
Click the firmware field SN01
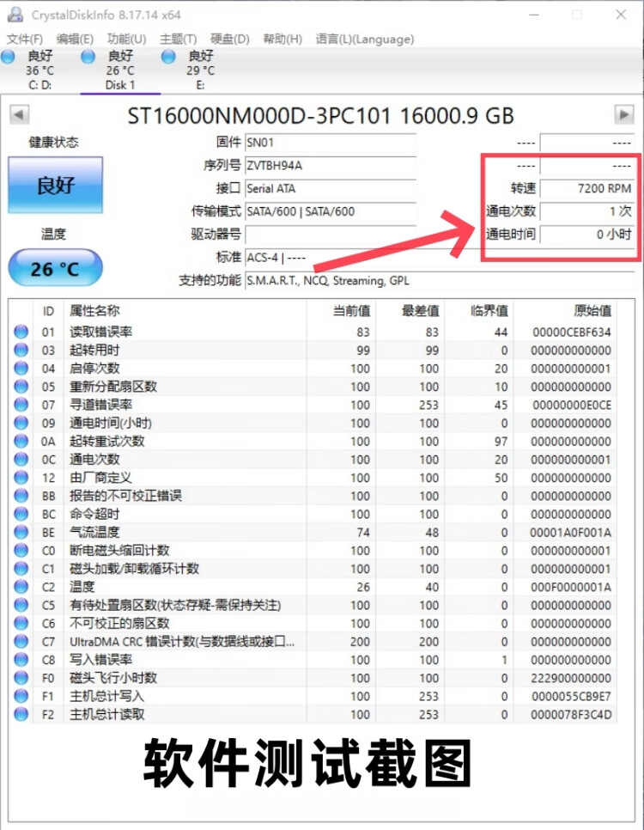coord(331,143)
